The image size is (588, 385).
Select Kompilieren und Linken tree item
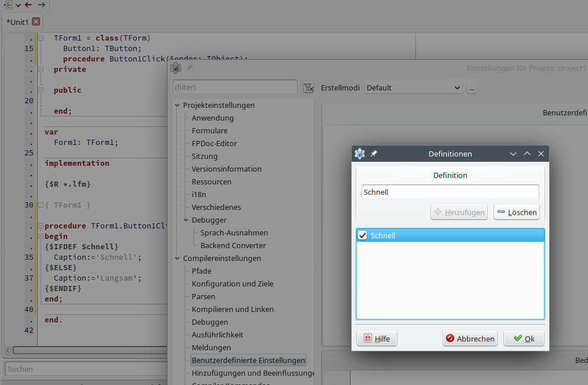232,309
